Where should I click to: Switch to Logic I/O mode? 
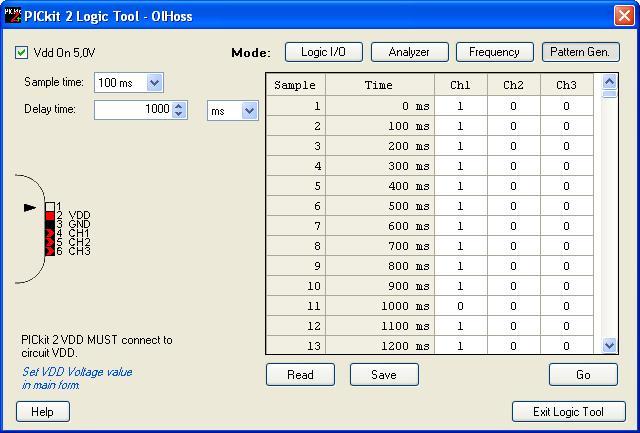pyautogui.click(x=324, y=52)
